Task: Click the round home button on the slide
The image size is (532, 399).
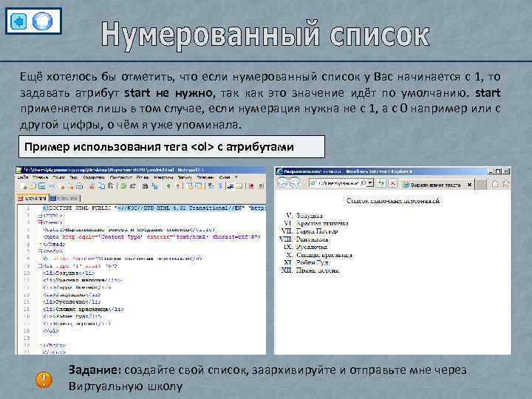Action: click(x=42, y=21)
